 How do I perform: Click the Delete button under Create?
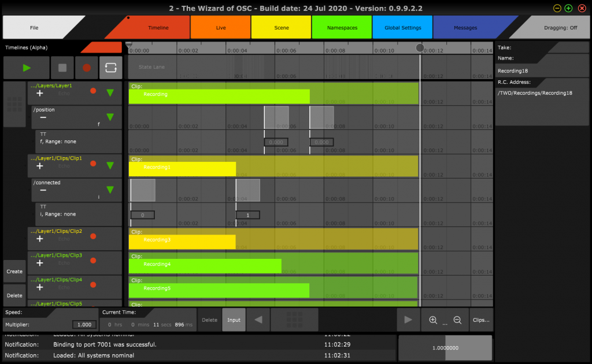[x=14, y=295]
